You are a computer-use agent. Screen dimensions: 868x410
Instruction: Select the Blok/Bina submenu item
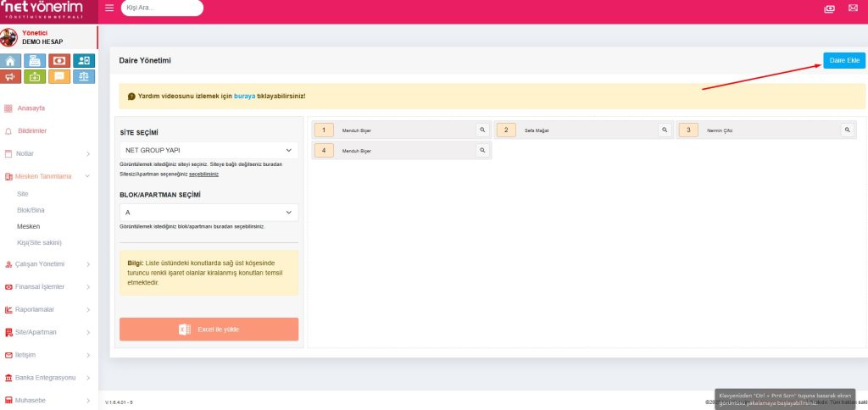click(32, 210)
